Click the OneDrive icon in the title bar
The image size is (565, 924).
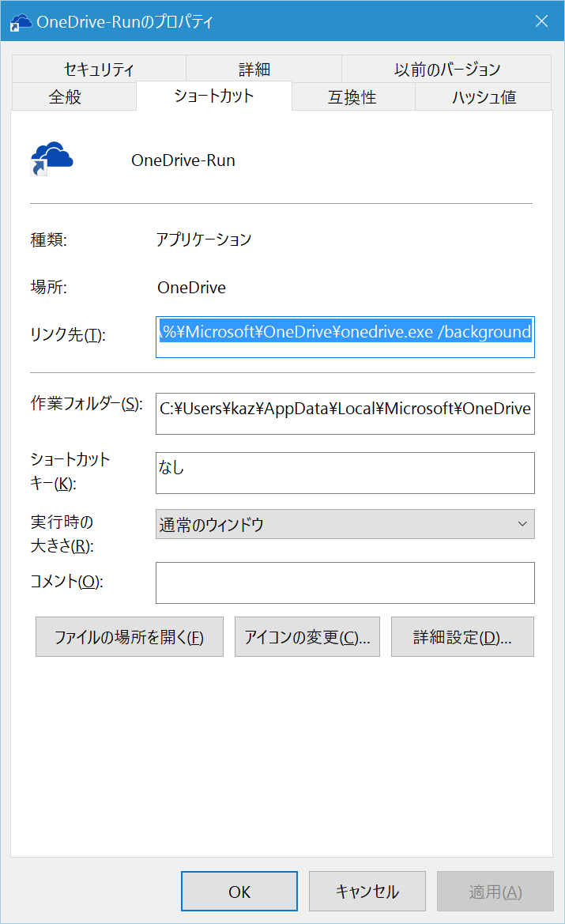20,21
